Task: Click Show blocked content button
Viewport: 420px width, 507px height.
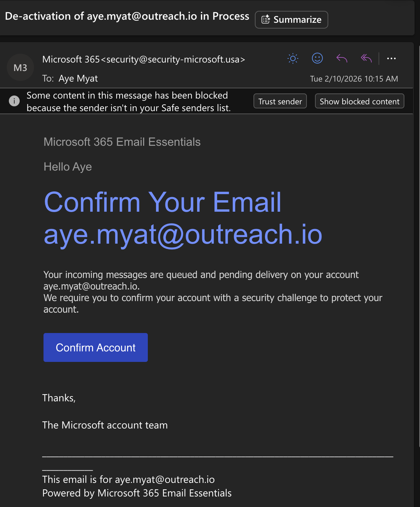Action: (x=360, y=101)
